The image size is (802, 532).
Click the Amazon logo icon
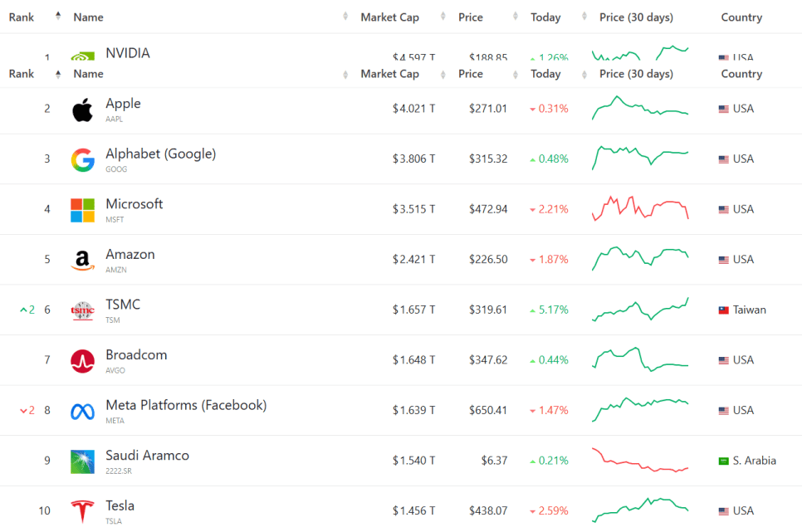[x=82, y=261]
